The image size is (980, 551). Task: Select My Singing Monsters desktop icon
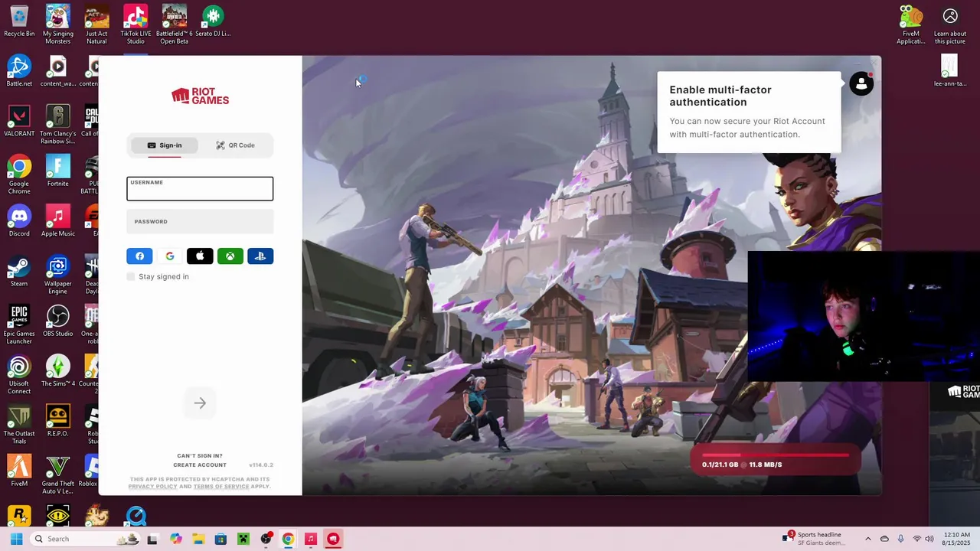coord(58,24)
